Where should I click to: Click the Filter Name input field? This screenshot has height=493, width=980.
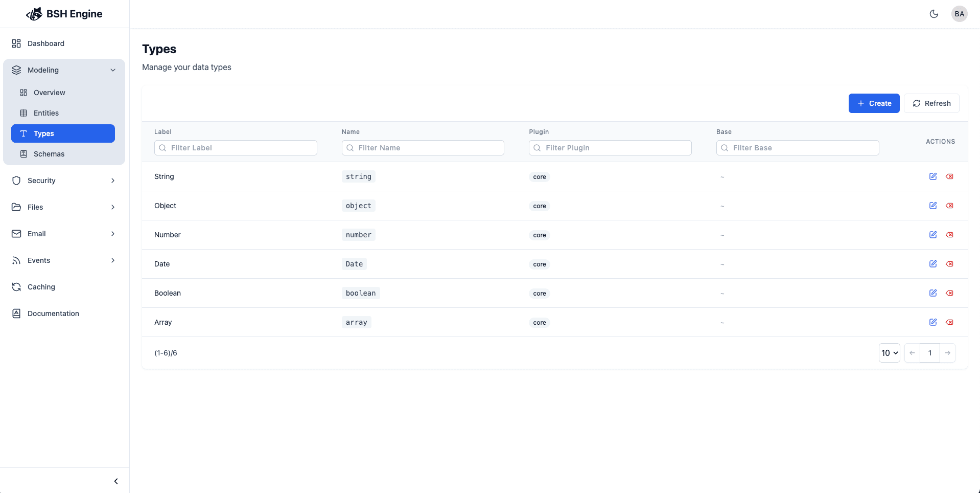coord(423,148)
